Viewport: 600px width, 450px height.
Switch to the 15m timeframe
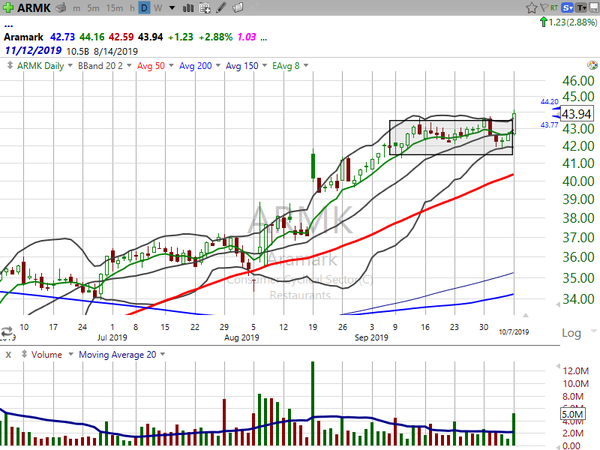coord(116,7)
